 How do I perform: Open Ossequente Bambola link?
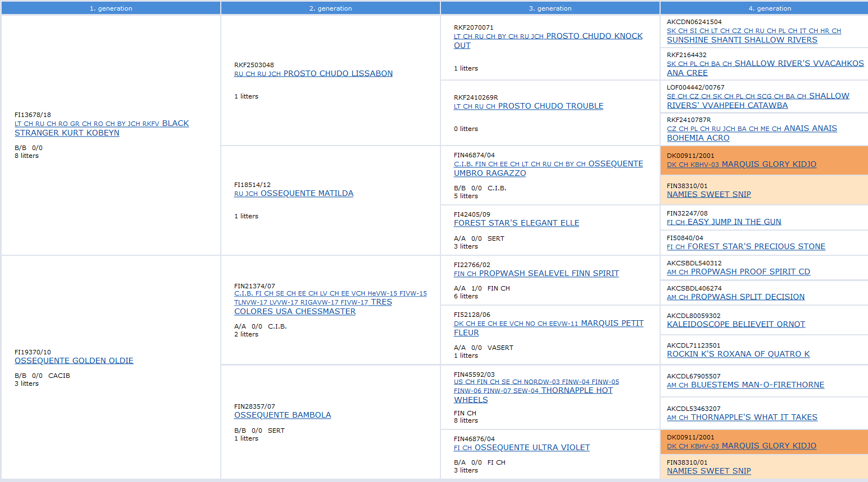[282, 415]
